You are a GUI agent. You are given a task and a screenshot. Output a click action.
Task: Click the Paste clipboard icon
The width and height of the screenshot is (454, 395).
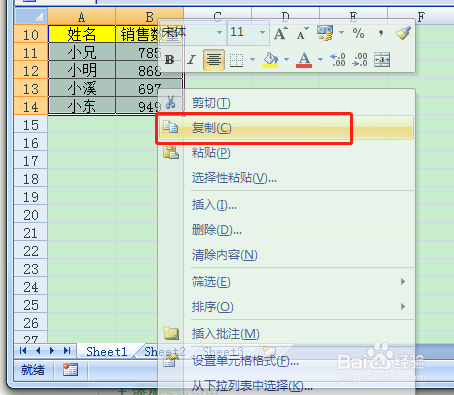(x=171, y=152)
